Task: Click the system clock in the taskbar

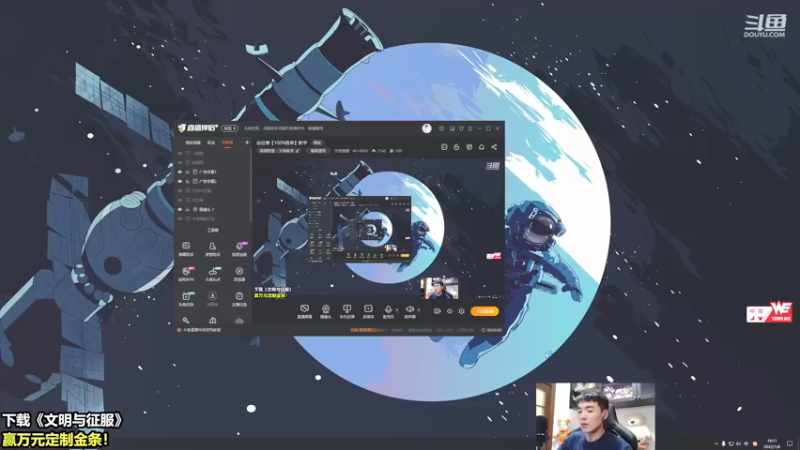Action: pos(772,443)
